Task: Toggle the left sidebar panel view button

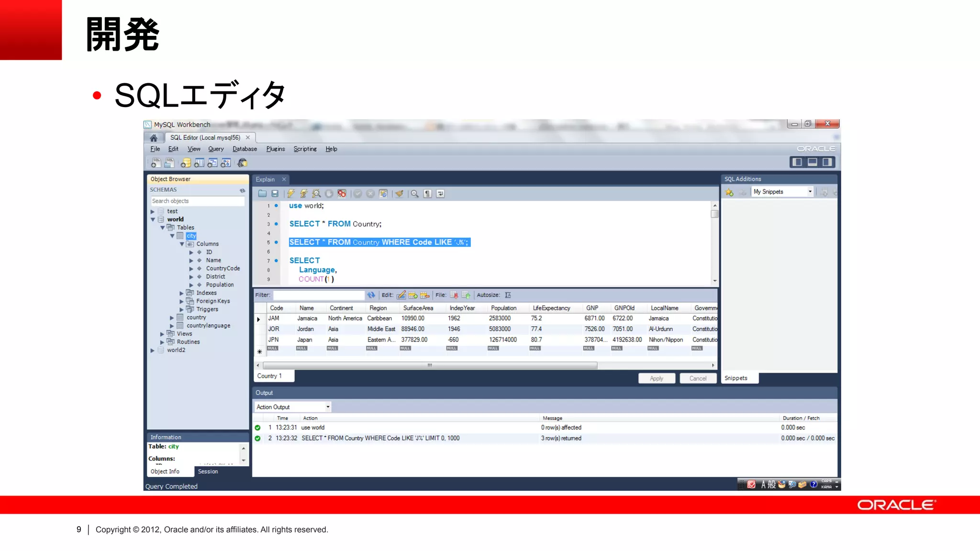Action: 797,162
